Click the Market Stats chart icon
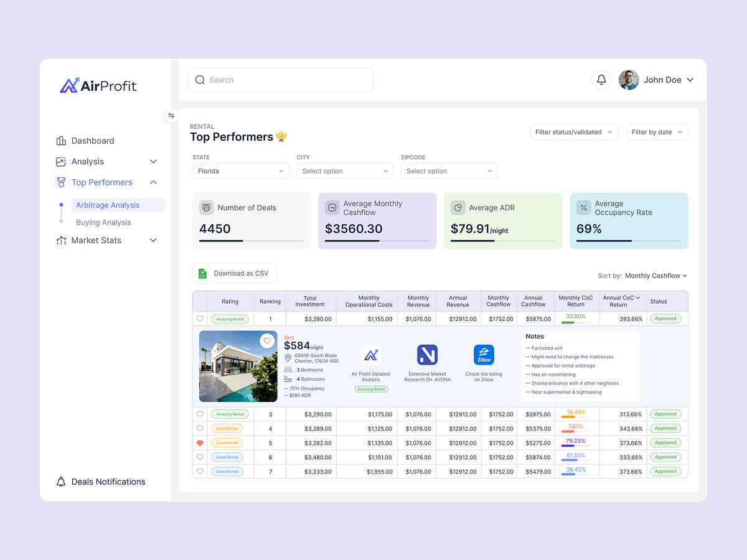Viewport: 747px width, 560px height. click(61, 240)
